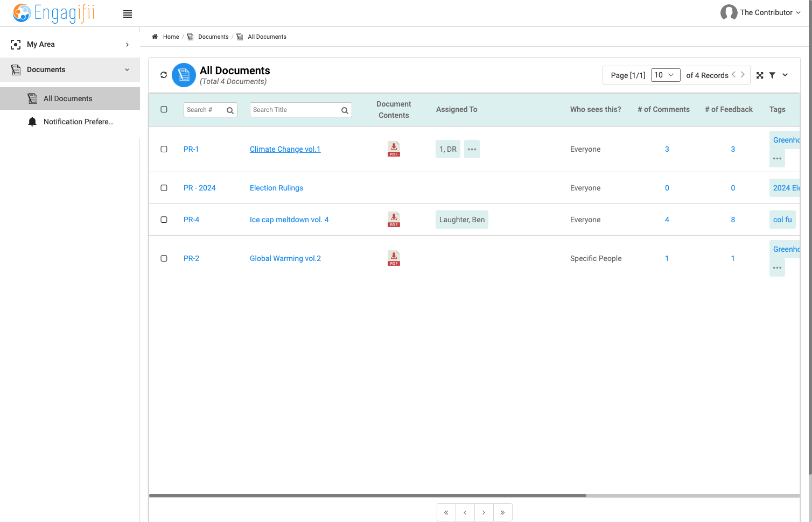Image resolution: width=812 pixels, height=522 pixels.
Task: Check the PR-4 row checkbox
Action: point(164,220)
